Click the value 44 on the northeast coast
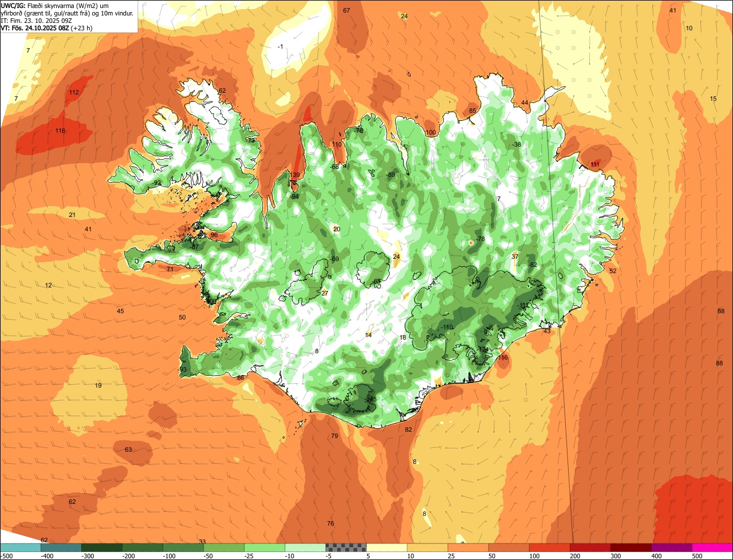The height and width of the screenshot is (560, 733). [525, 103]
